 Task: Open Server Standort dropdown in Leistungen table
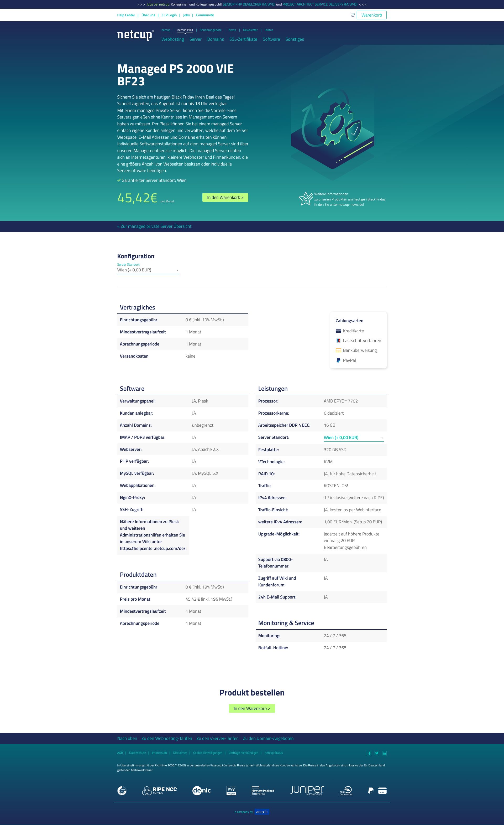354,437
